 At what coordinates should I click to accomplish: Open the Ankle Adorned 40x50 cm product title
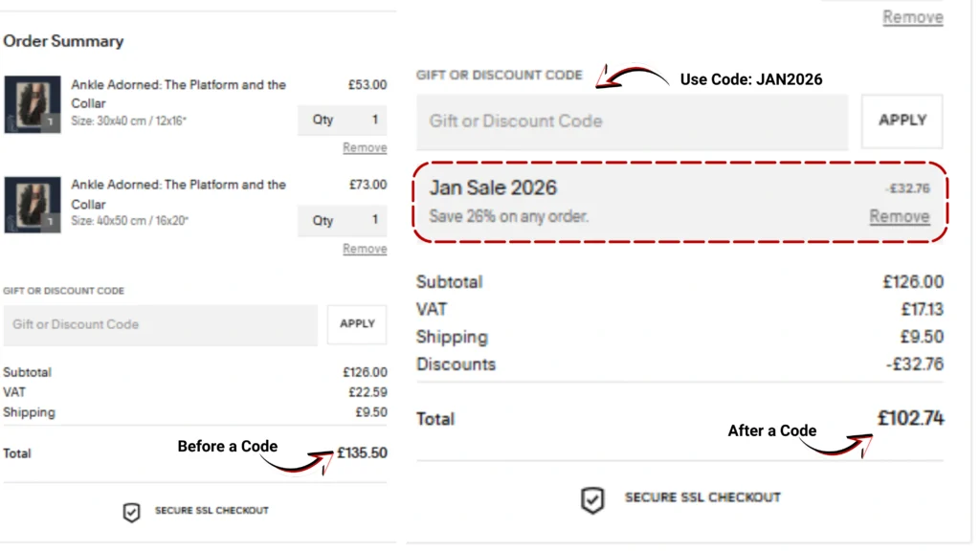point(178,194)
